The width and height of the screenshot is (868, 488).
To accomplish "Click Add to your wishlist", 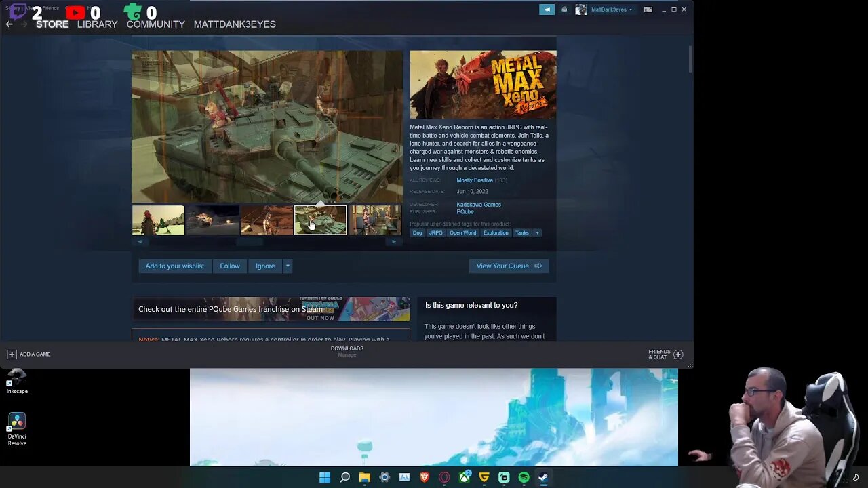I will point(174,266).
